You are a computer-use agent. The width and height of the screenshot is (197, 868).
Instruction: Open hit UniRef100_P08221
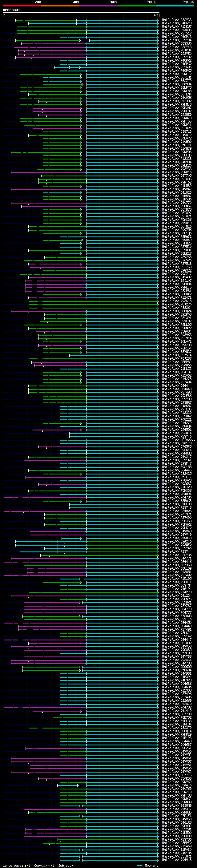[177, 419]
